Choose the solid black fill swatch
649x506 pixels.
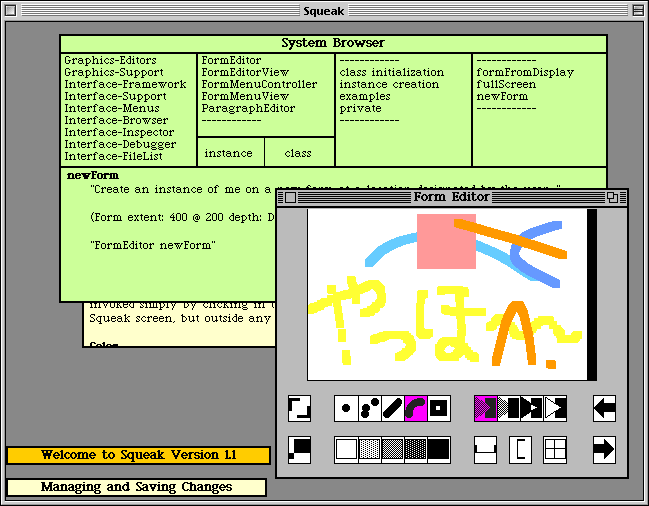click(439, 450)
